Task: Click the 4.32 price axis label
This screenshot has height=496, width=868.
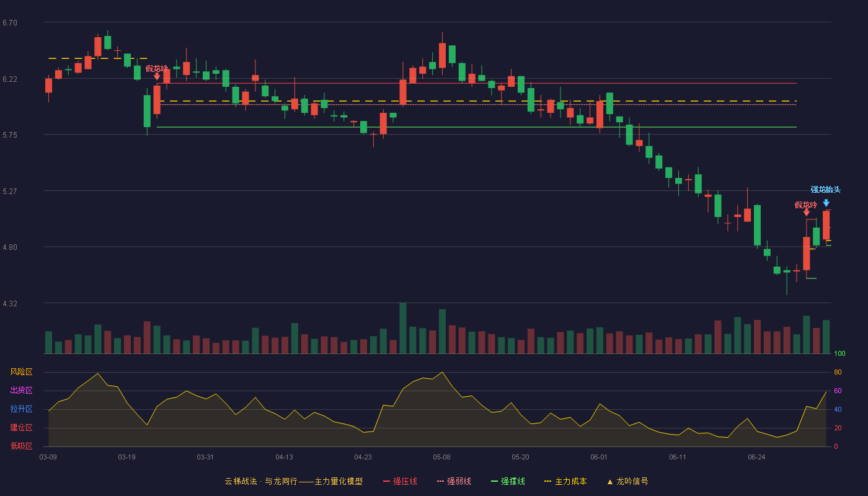Action: point(10,304)
